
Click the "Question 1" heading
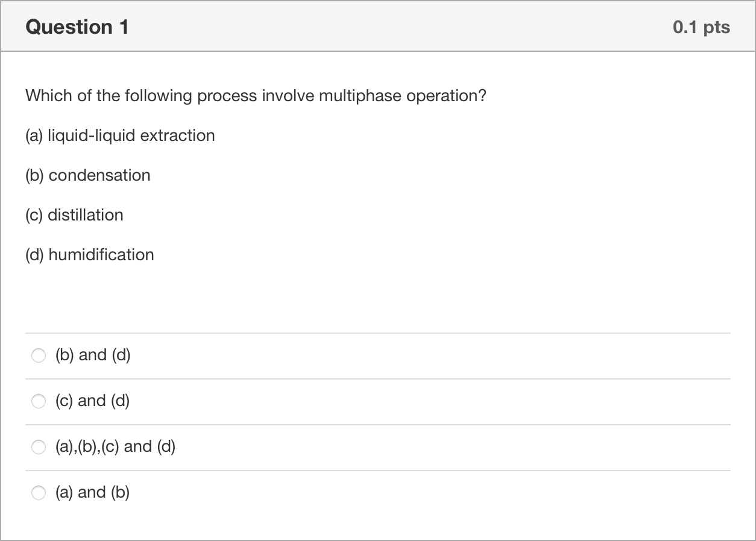[77, 27]
